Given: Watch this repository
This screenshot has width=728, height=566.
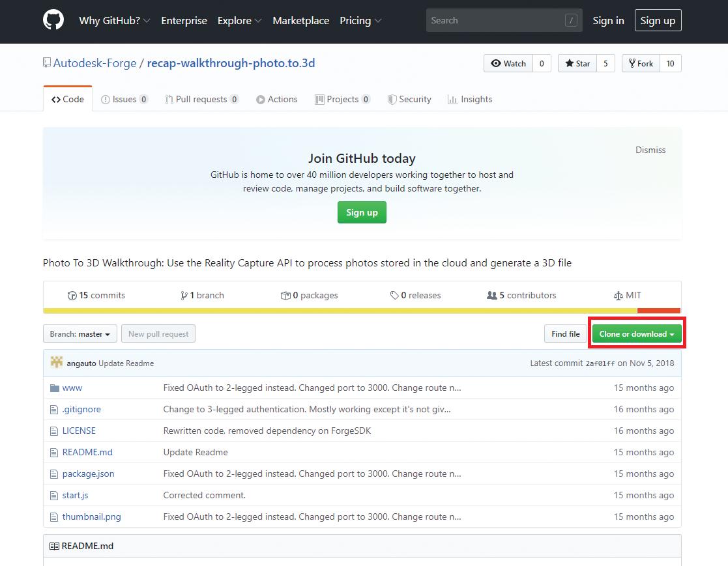Looking at the screenshot, I should click(508, 64).
